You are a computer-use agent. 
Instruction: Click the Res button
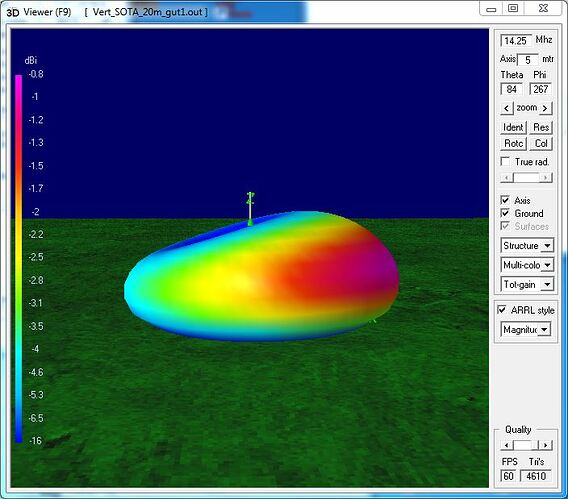click(541, 127)
